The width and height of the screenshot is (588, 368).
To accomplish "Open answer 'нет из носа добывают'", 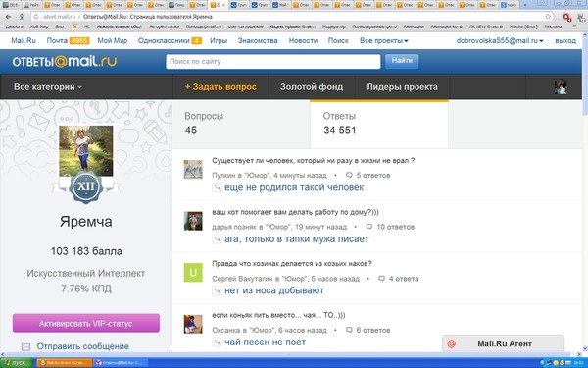I will (x=274, y=290).
